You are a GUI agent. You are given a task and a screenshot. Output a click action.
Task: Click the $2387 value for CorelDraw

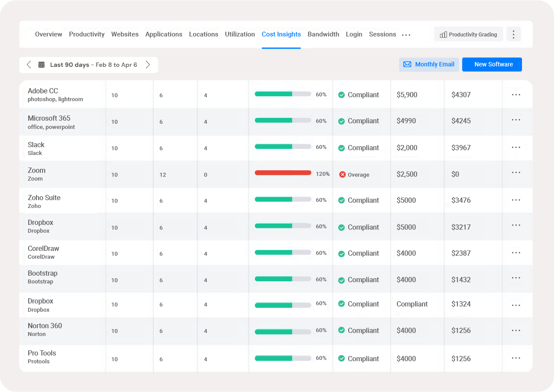tap(461, 253)
